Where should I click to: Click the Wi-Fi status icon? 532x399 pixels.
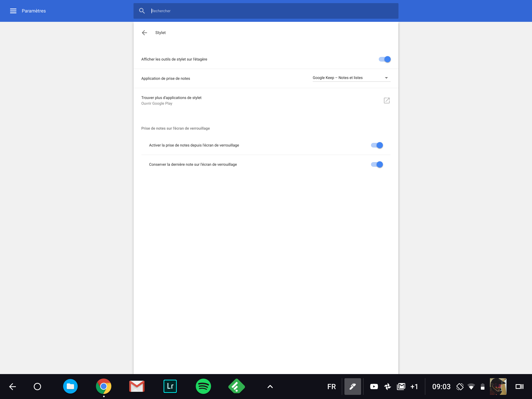[471, 387]
